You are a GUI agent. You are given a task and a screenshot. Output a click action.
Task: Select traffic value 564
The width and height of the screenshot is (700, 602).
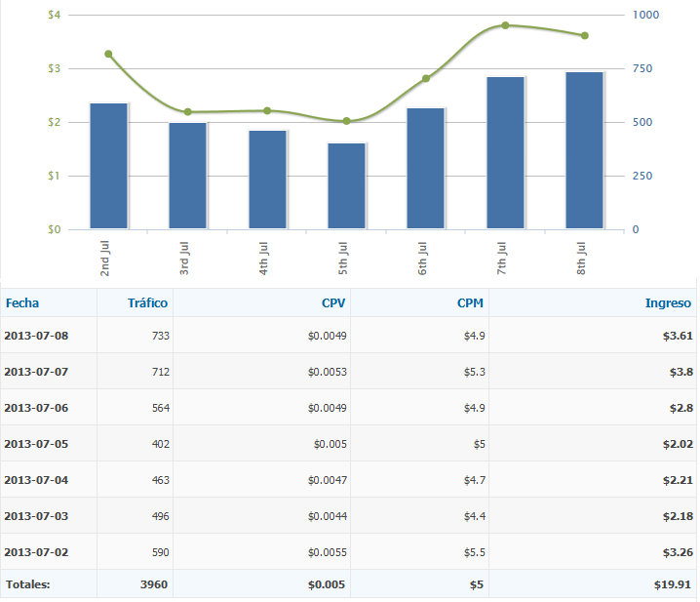click(160, 408)
